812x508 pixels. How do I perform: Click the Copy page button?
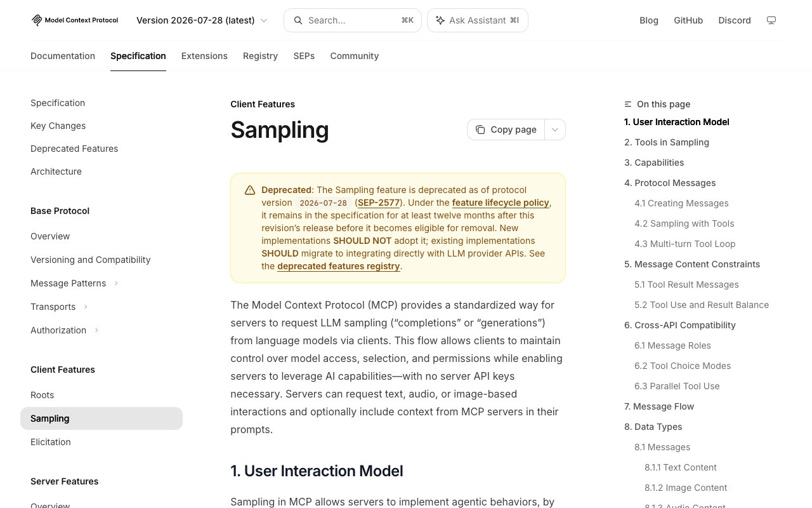pos(506,130)
